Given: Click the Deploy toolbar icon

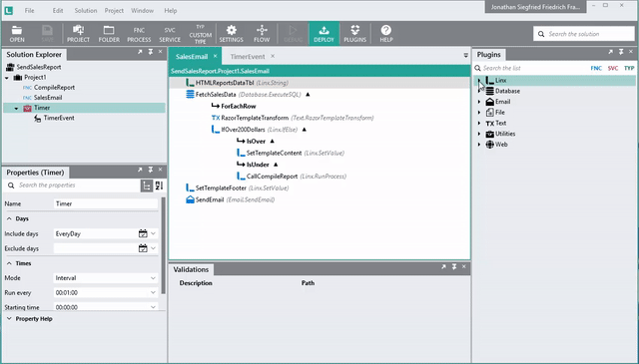Looking at the screenshot, I should [323, 33].
